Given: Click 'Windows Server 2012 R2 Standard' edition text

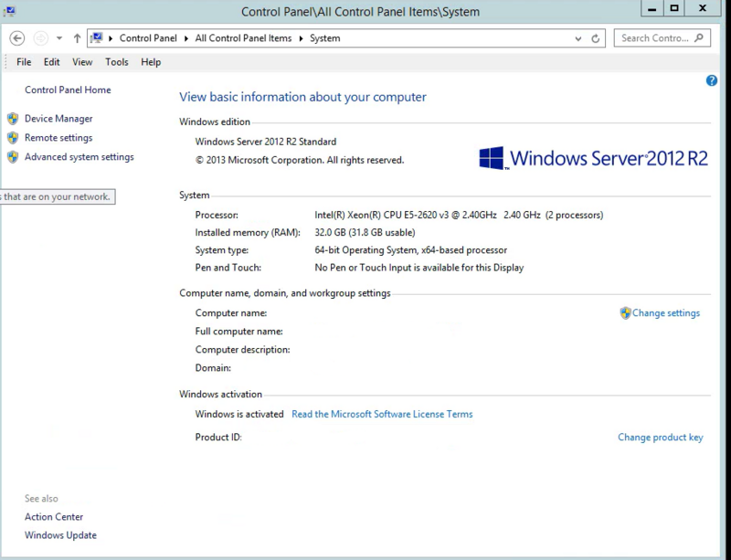Looking at the screenshot, I should point(266,142).
